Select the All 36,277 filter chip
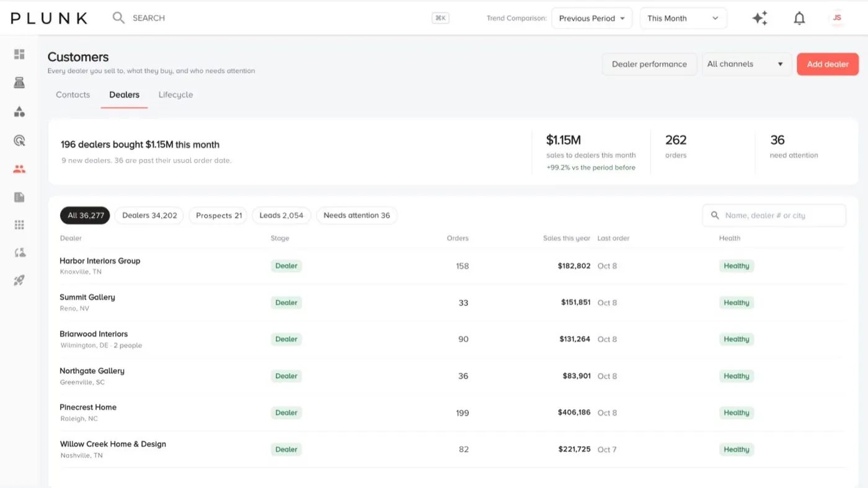This screenshot has height=488, width=868. click(x=86, y=215)
